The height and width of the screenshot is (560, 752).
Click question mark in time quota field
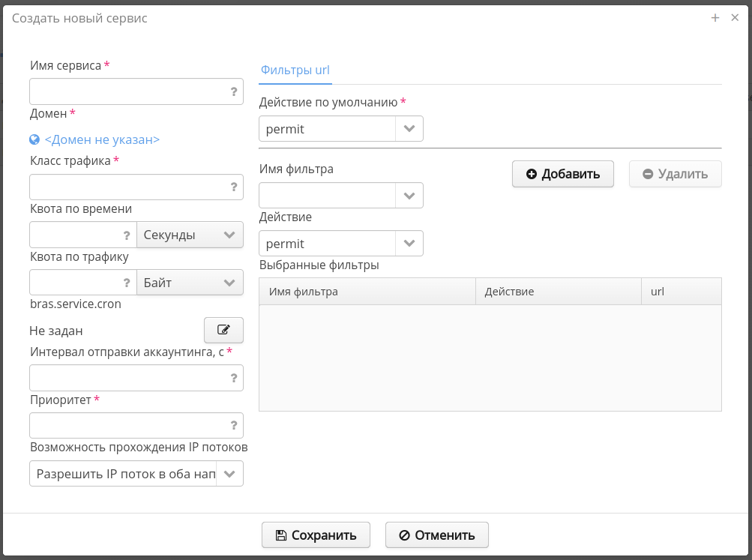point(127,235)
